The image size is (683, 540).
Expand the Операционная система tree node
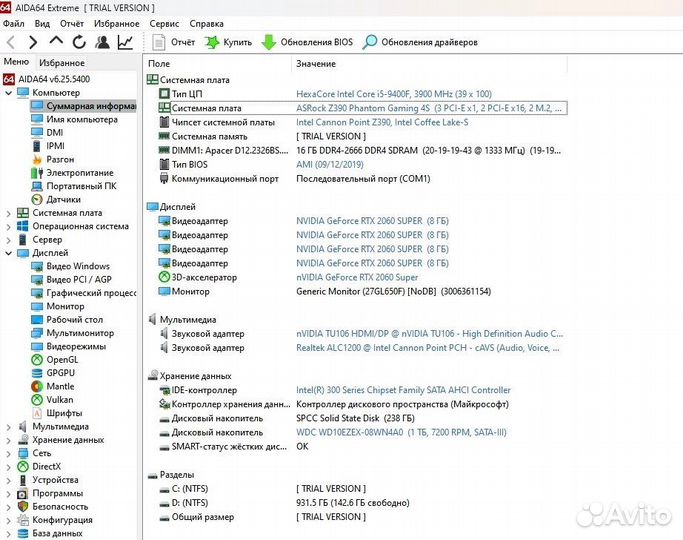point(8,226)
